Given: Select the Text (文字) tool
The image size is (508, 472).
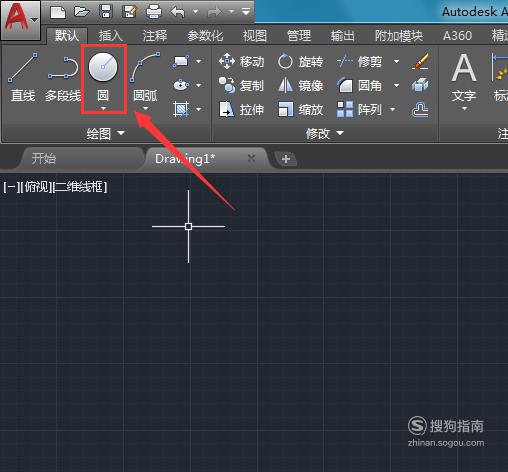Looking at the screenshot, I should (464, 77).
